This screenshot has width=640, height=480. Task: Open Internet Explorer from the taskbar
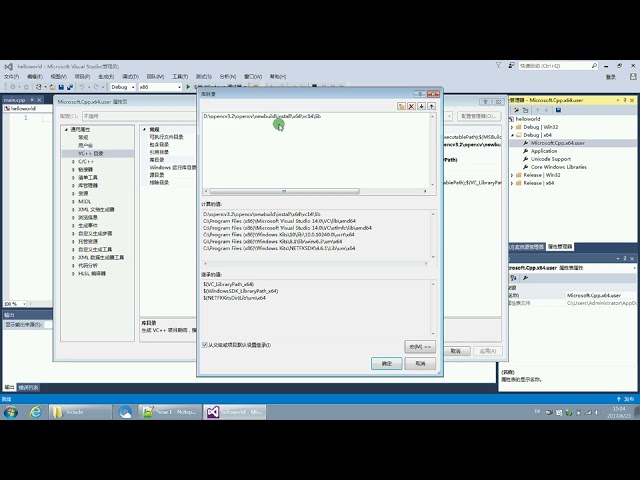(x=37, y=412)
